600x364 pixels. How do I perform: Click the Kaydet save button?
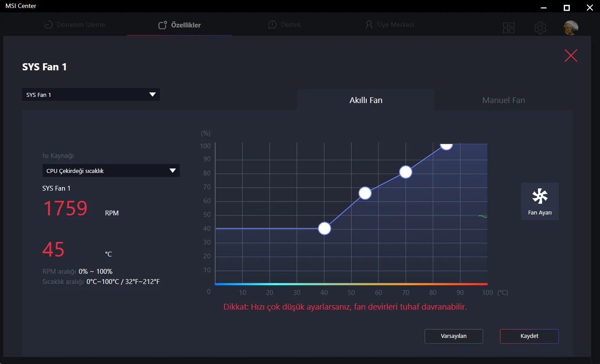click(529, 336)
